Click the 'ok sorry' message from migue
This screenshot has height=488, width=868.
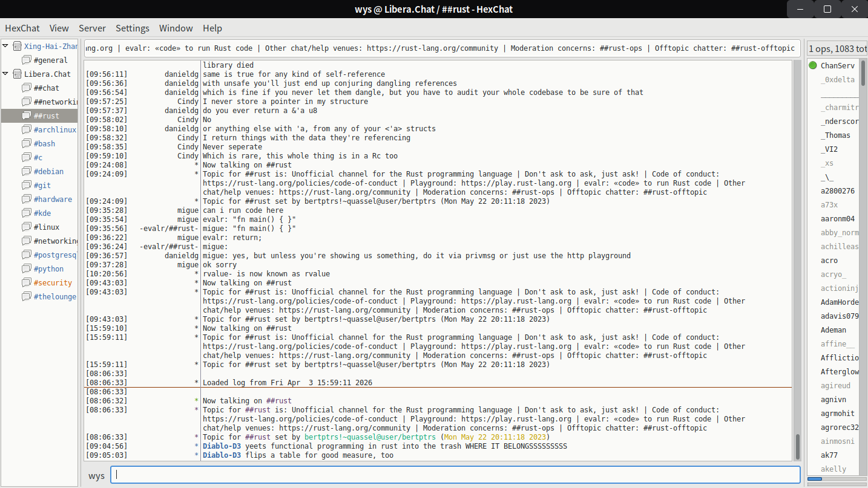point(220,265)
